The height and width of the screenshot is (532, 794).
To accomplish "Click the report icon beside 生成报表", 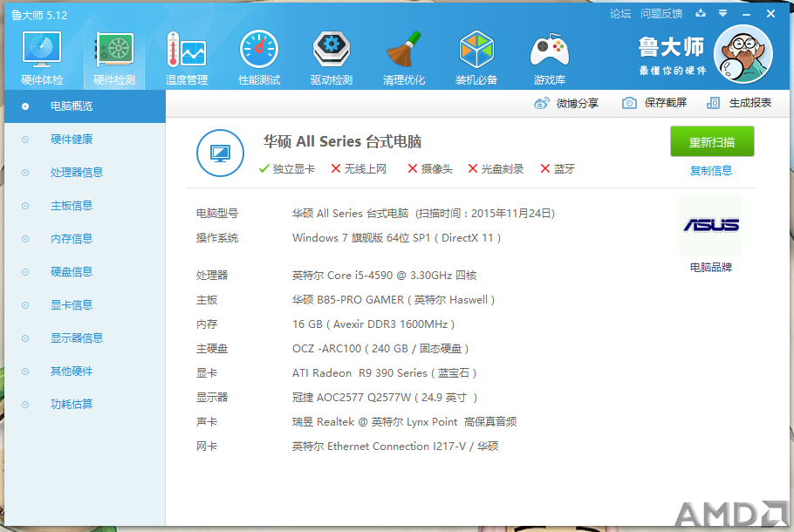I will (713, 103).
